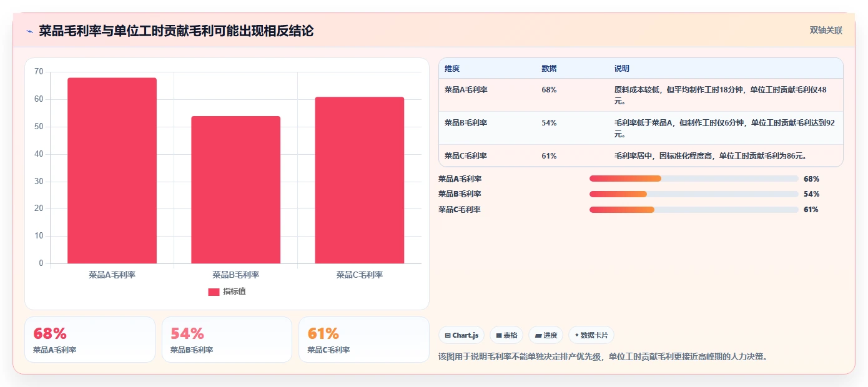Click the 指标值 legend label
This screenshot has width=868, height=387.
[235, 291]
